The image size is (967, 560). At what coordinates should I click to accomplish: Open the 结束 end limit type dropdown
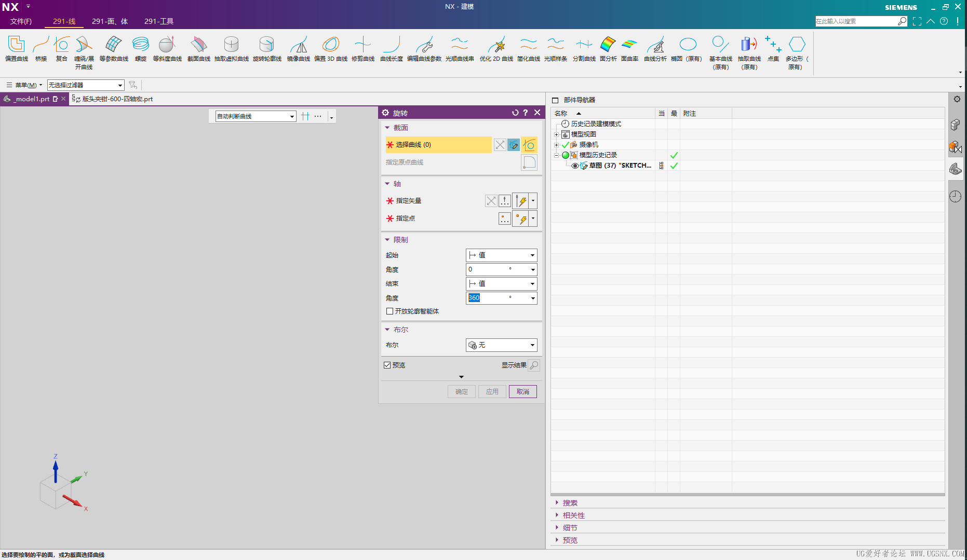501,284
